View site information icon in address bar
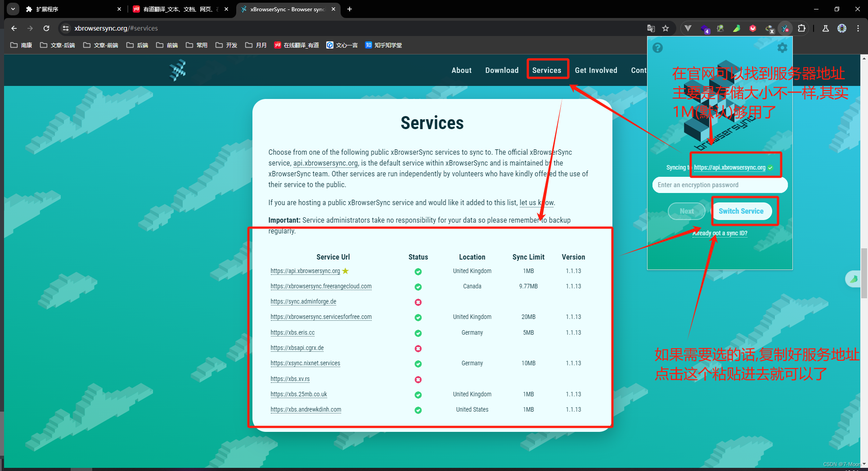The height and width of the screenshot is (471, 868). coord(66,28)
